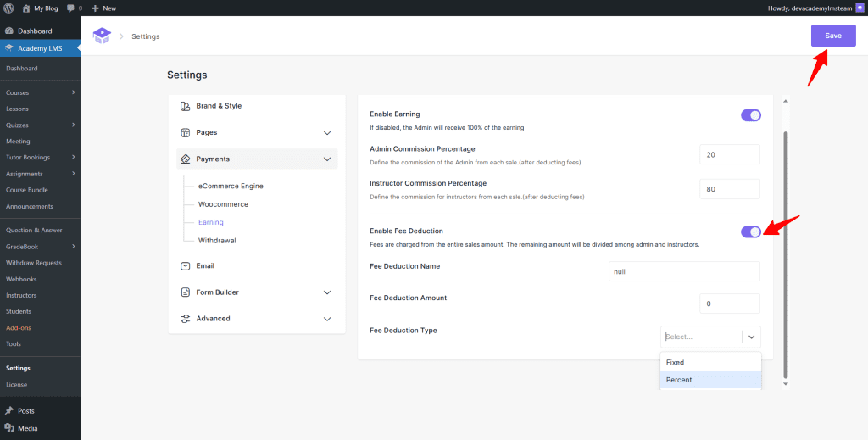Open Lessons in the sidebar

(x=17, y=109)
